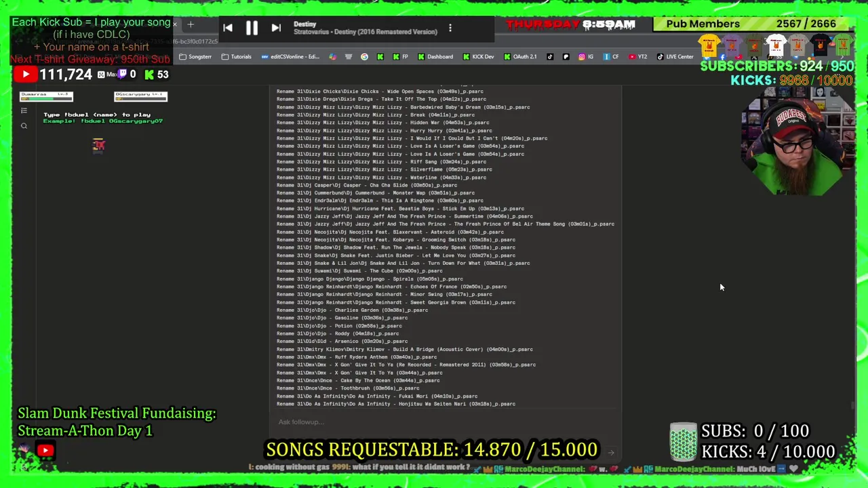Image resolution: width=868 pixels, height=488 pixels.
Task: Select the Did Arsenico line
Action: (x=342, y=342)
